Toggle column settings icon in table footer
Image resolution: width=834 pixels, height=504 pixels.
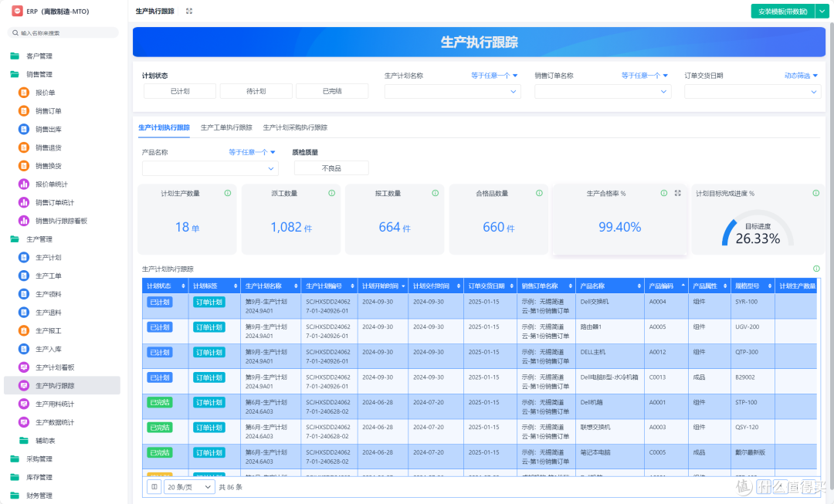[x=154, y=486]
